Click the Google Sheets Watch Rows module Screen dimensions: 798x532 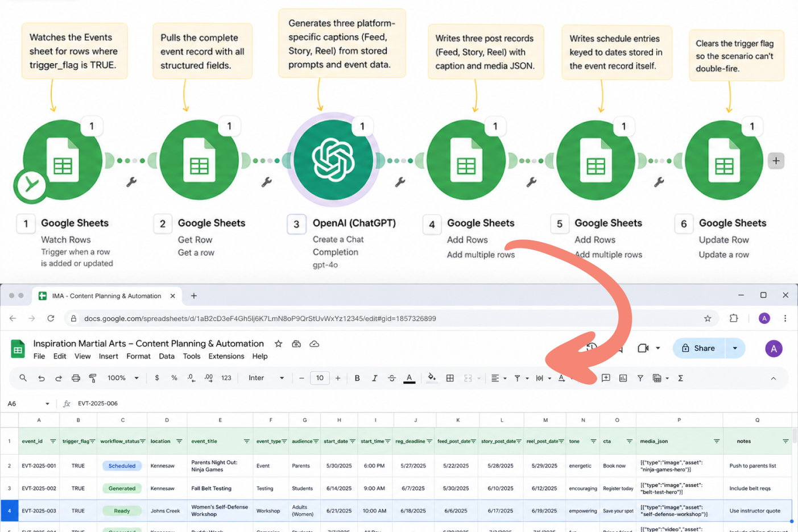63,160
